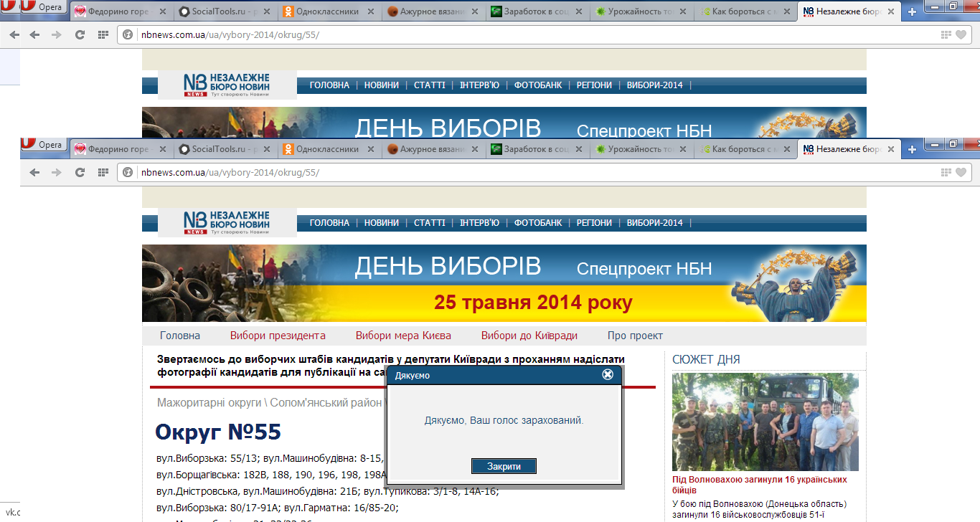Close the 'Одноклассники' tab in the lower window
Screen dimensions: 980x522
(372, 150)
